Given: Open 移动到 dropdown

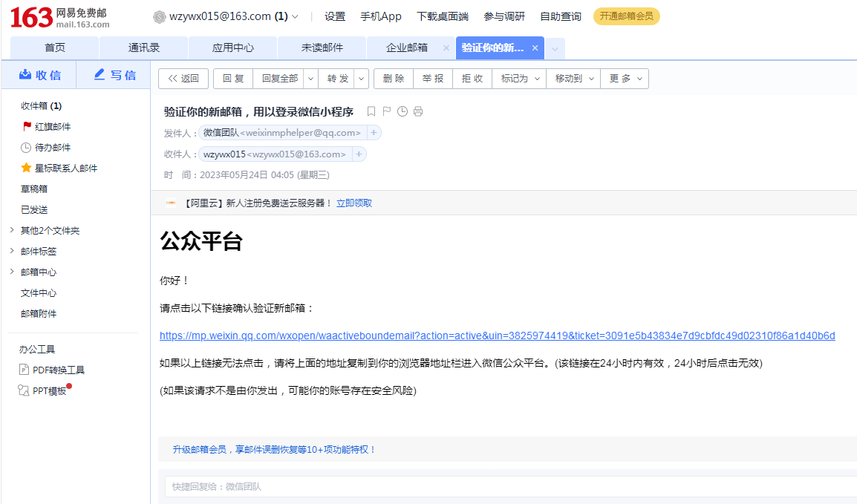Looking at the screenshot, I should pyautogui.click(x=574, y=79).
